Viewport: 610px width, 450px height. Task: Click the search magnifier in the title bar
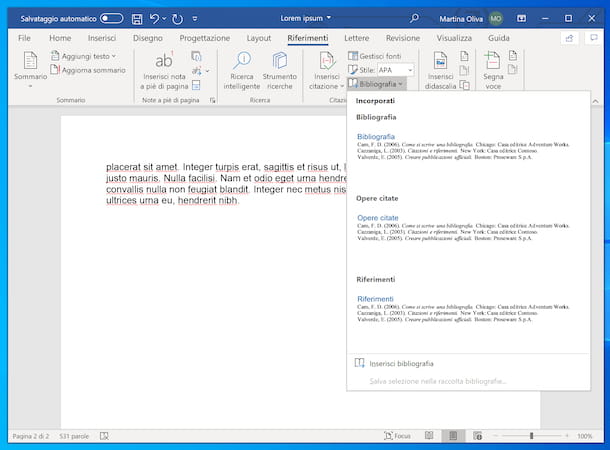(x=414, y=18)
